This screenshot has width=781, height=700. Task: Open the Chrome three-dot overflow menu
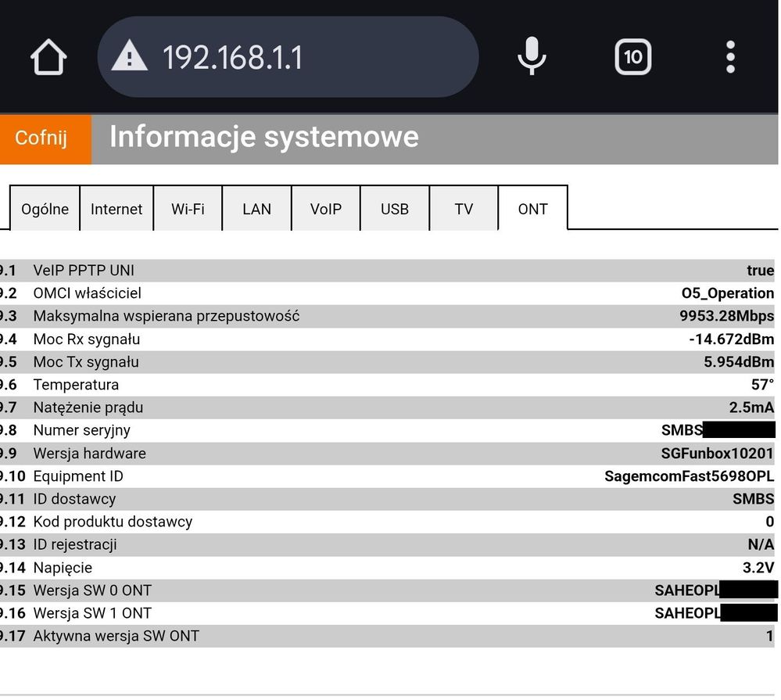click(729, 56)
